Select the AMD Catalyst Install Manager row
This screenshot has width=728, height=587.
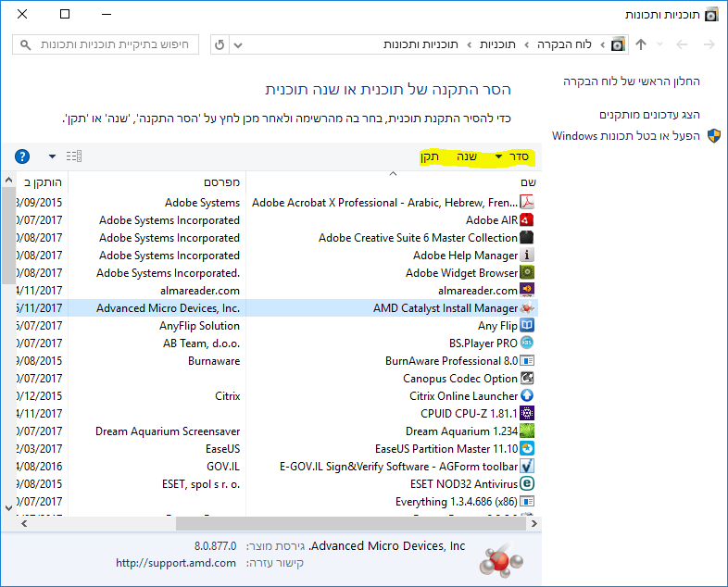coord(277,308)
